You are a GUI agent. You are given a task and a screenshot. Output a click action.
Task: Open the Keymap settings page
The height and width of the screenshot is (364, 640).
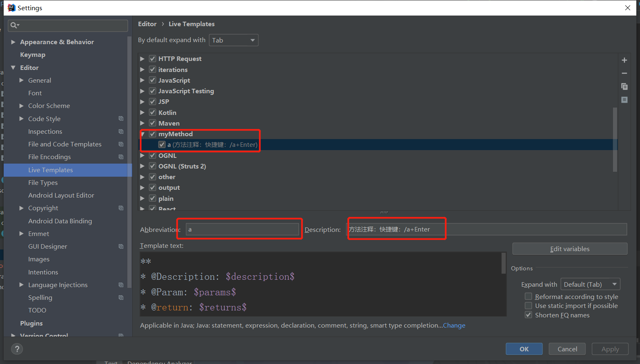tap(33, 54)
